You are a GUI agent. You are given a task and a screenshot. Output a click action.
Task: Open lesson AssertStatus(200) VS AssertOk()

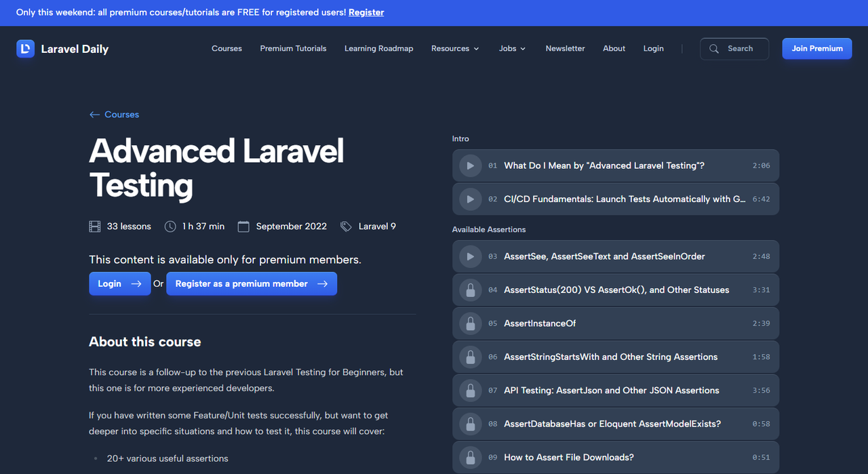coord(616,290)
